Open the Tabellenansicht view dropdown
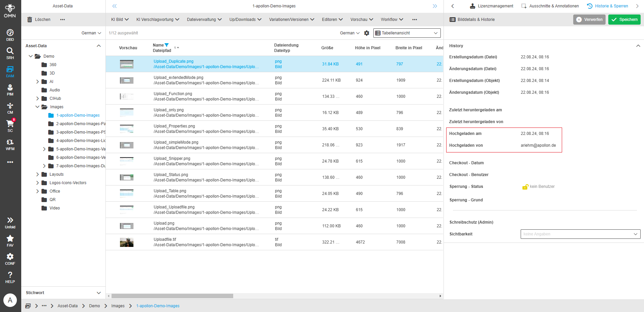The image size is (644, 312). pyautogui.click(x=407, y=33)
